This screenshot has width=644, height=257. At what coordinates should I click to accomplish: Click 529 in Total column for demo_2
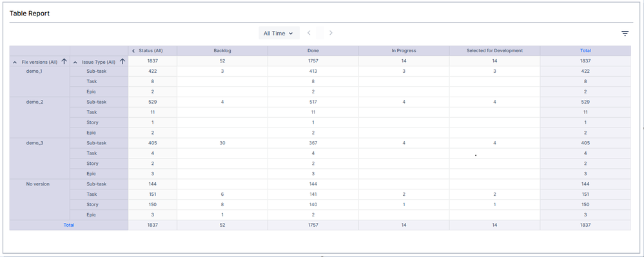[x=585, y=102]
